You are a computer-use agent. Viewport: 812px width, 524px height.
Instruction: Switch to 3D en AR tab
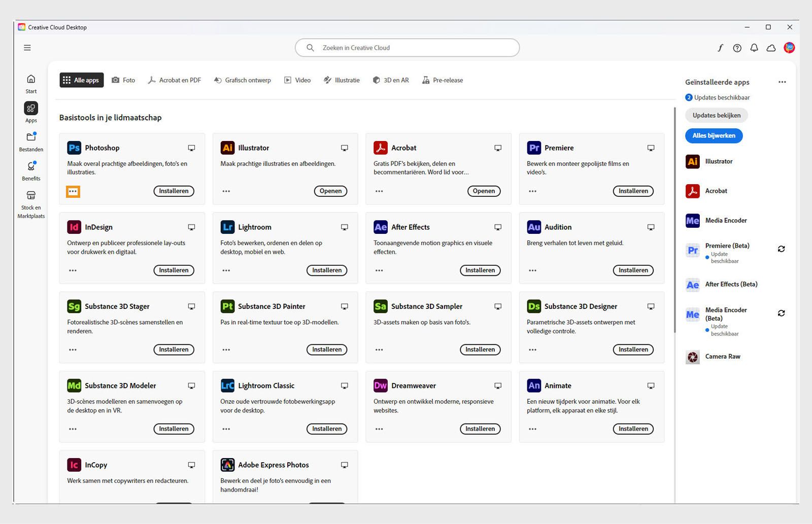click(391, 80)
